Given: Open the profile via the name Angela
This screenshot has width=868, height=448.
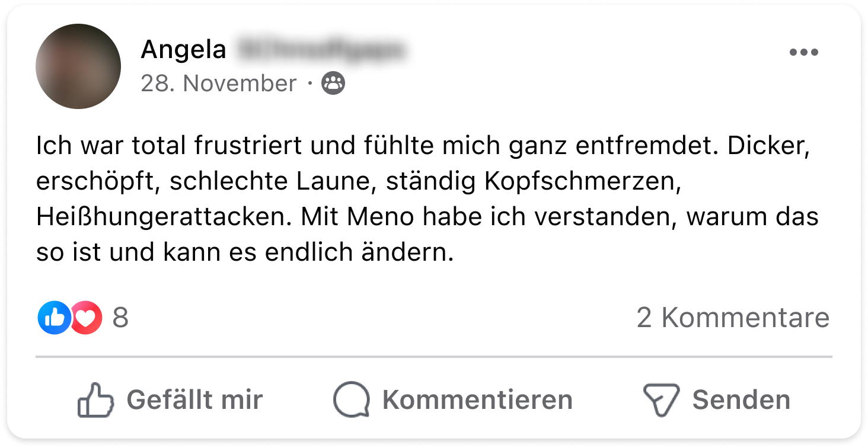Looking at the screenshot, I should click(183, 50).
